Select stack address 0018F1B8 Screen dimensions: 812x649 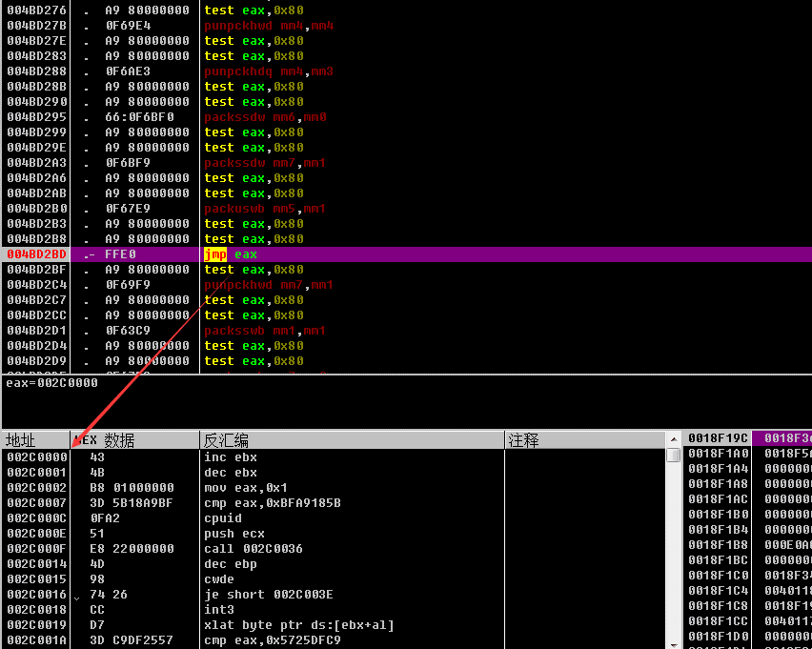click(719, 545)
